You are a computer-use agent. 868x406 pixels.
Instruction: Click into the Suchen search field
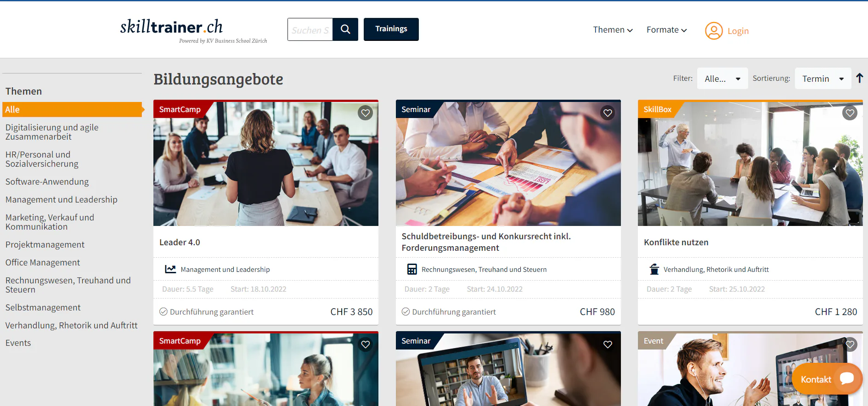(x=310, y=29)
